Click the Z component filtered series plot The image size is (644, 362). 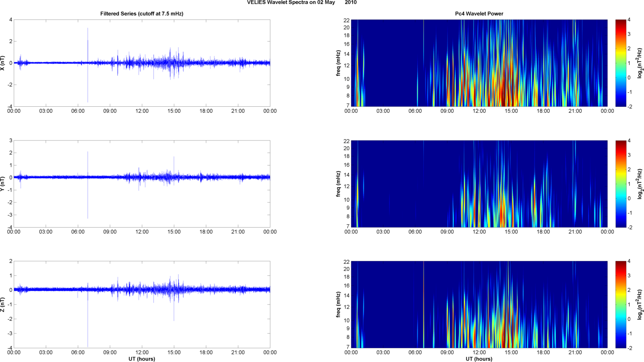(142, 305)
